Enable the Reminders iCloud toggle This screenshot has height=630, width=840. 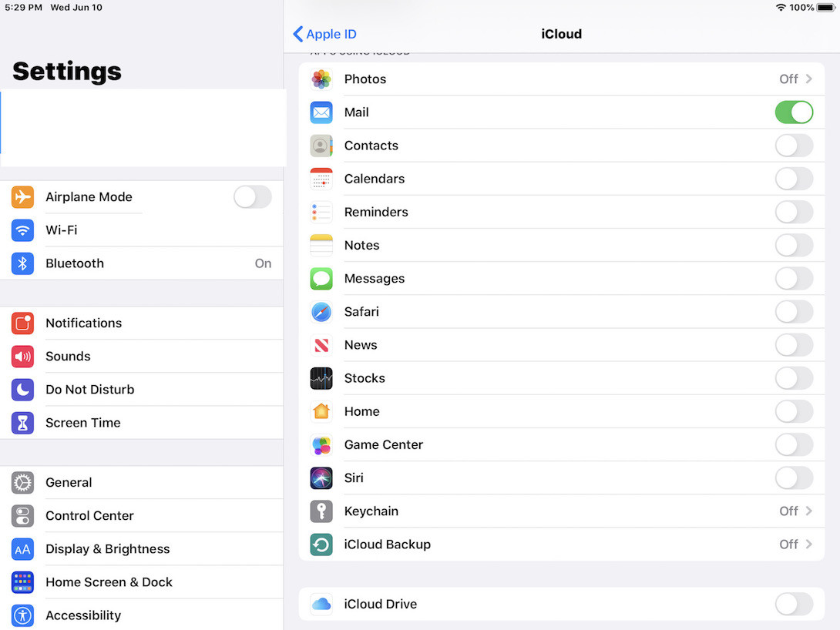[794, 212]
